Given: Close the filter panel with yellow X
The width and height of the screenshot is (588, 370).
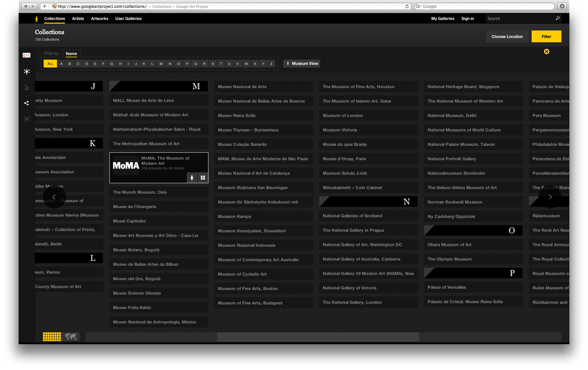Looking at the screenshot, I should pyautogui.click(x=546, y=51).
